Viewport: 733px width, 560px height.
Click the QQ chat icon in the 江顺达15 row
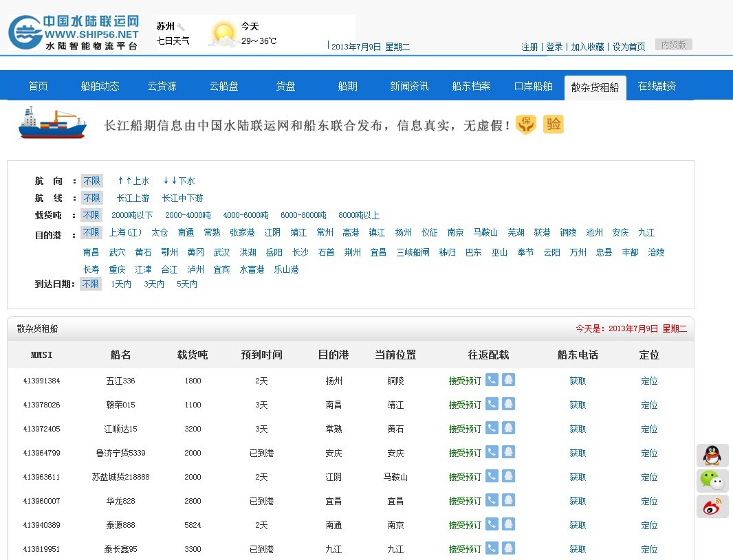pos(509,428)
